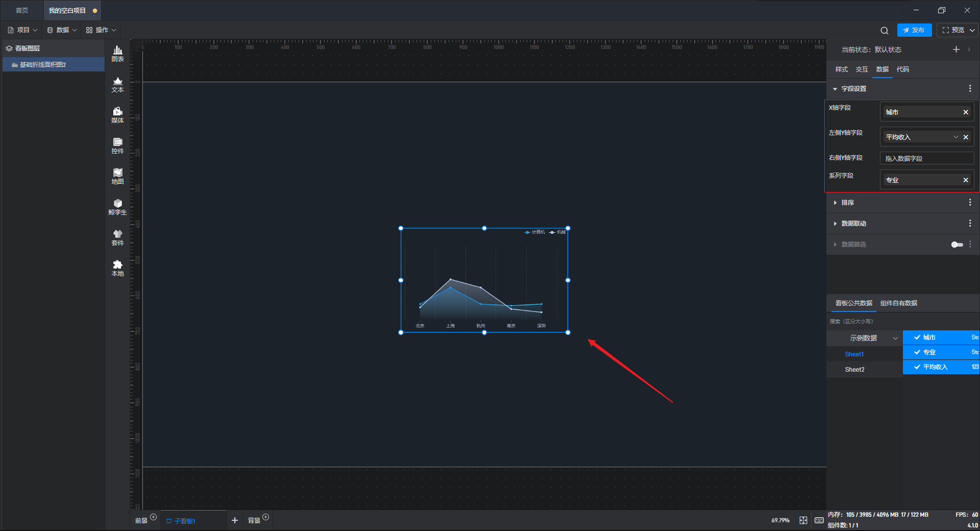Select layer 基础折线面积图2
This screenshot has width=980, height=531.
click(x=54, y=65)
